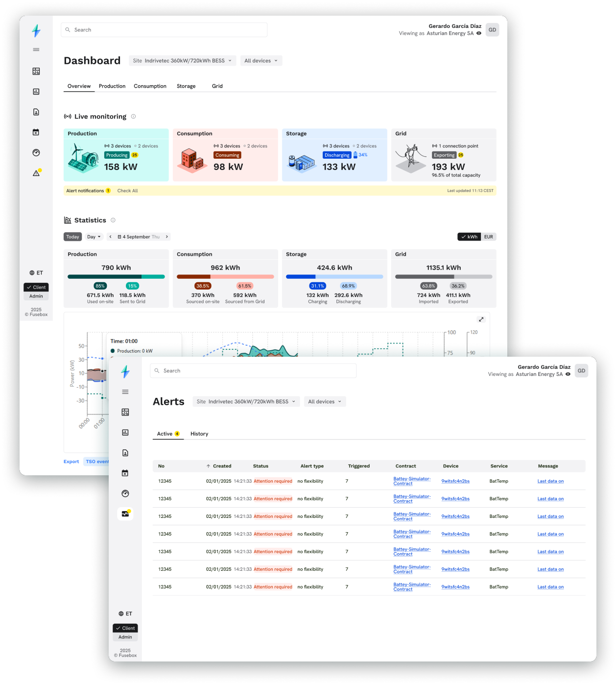
Task: Click the expand chart icon above the power graph
Action: [481, 319]
